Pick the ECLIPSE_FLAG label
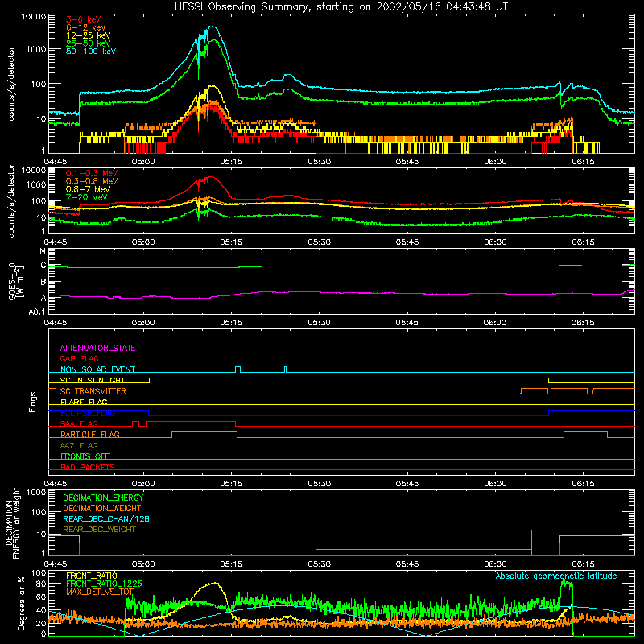 pyautogui.click(x=88, y=413)
